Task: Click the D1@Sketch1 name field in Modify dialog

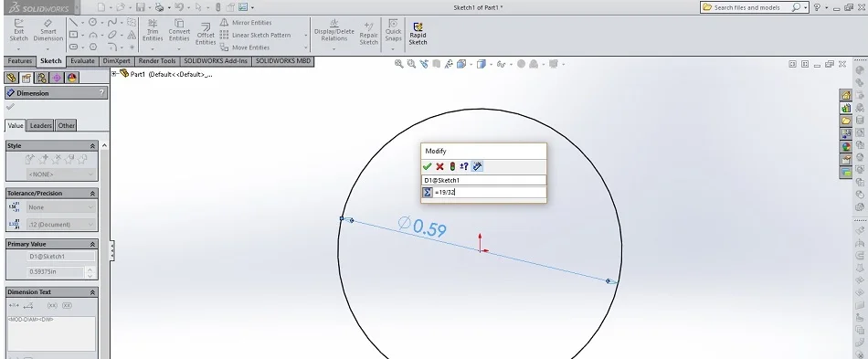Action: tap(484, 180)
